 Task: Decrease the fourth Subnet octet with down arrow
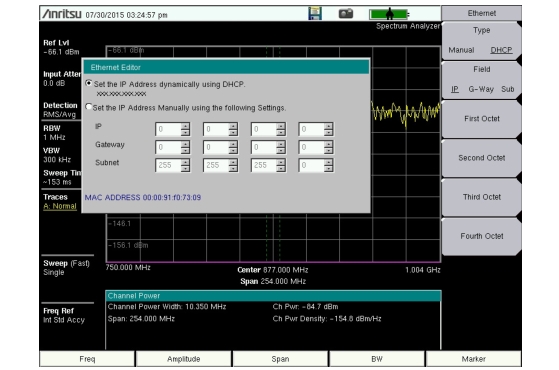tap(328, 169)
